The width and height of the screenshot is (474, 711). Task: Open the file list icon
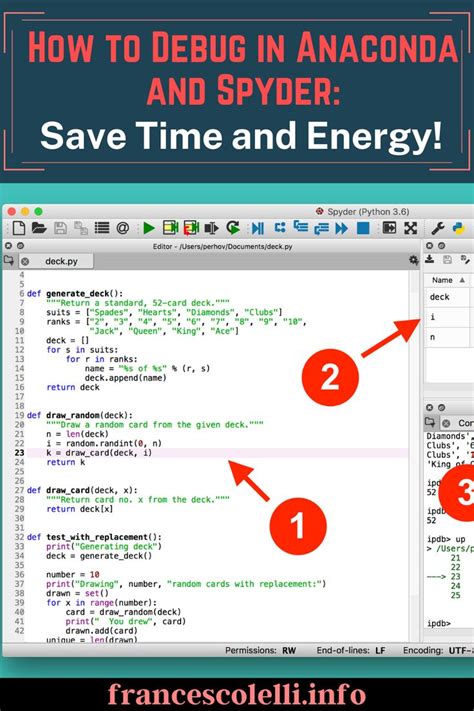(x=102, y=228)
